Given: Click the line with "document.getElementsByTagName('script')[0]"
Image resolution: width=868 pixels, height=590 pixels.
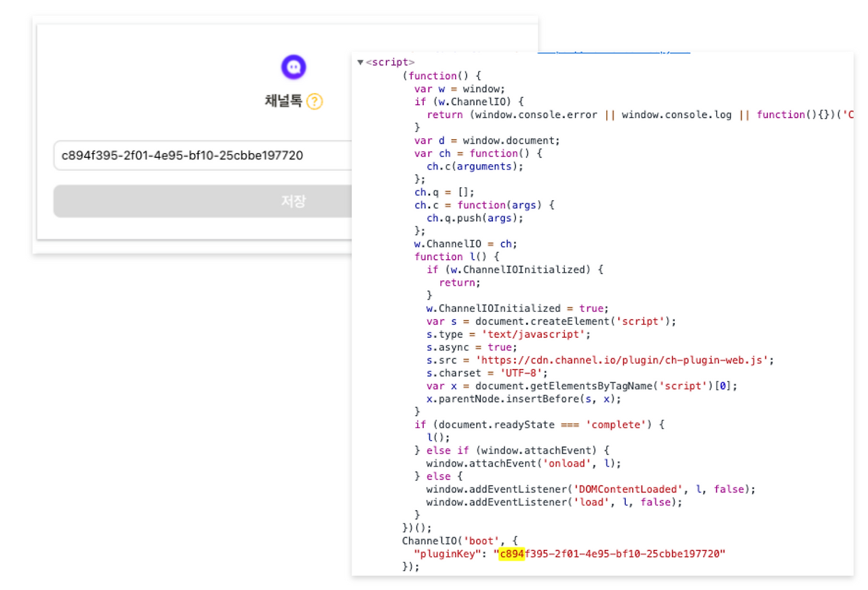Looking at the screenshot, I should pyautogui.click(x=582, y=386).
